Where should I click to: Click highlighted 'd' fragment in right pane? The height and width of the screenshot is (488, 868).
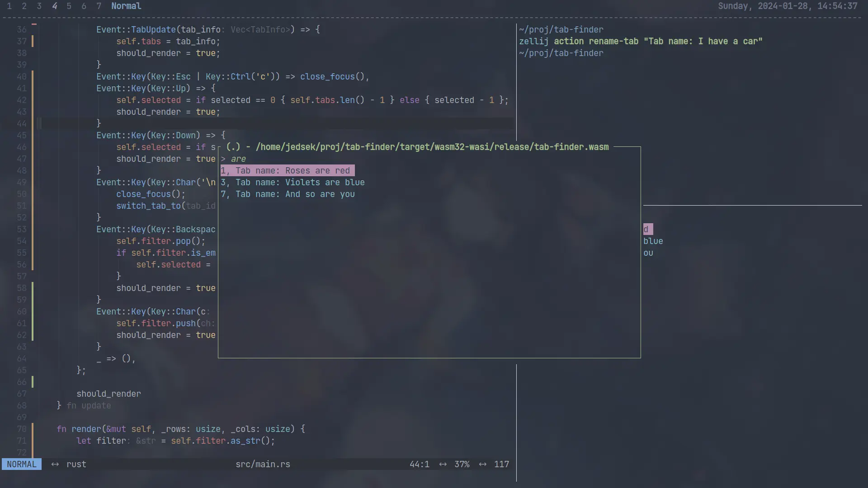[x=648, y=230]
